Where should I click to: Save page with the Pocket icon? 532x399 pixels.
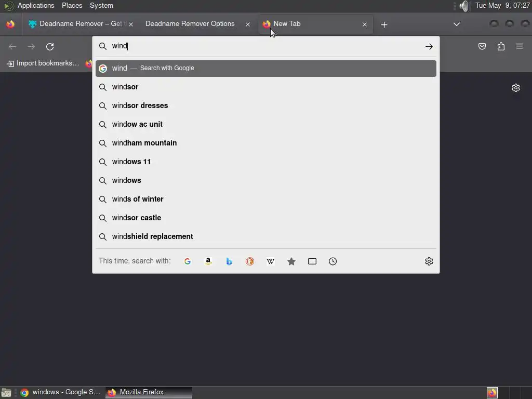pos(482,46)
